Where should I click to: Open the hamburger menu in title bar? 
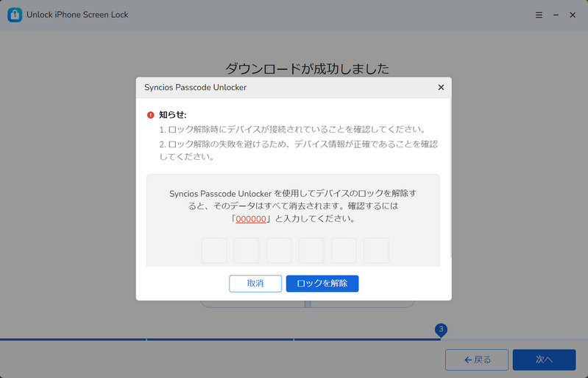click(x=539, y=15)
